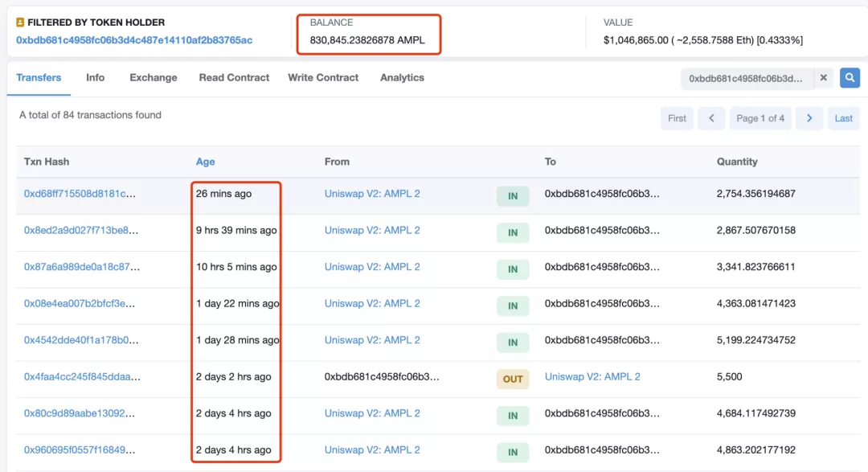Image resolution: width=868 pixels, height=472 pixels.
Task: Go to previous page with left chevron
Action: [711, 118]
